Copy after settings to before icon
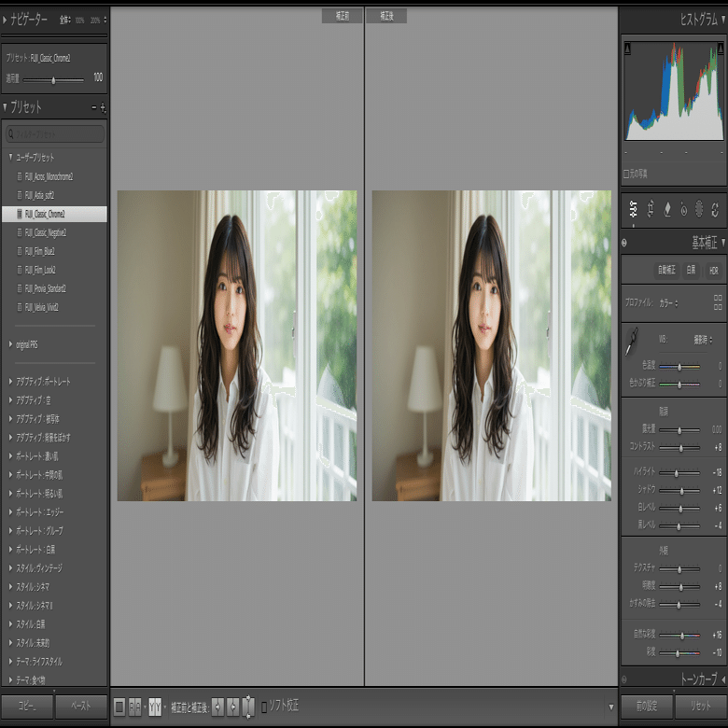728x728 pixels. point(233,707)
